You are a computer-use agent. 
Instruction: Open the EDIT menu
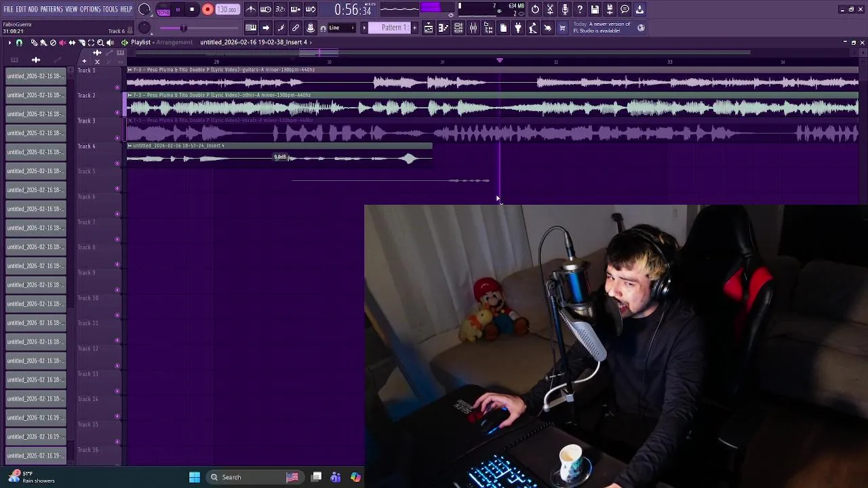[x=21, y=9]
